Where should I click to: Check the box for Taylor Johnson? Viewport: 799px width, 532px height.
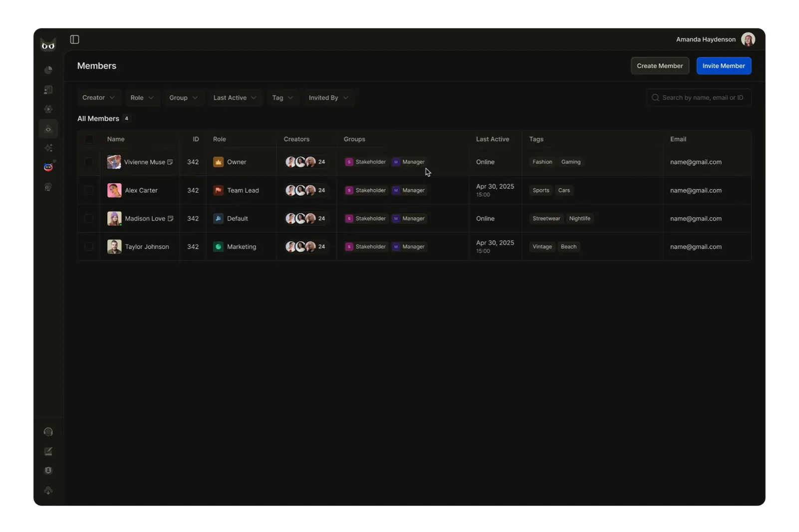(x=89, y=247)
